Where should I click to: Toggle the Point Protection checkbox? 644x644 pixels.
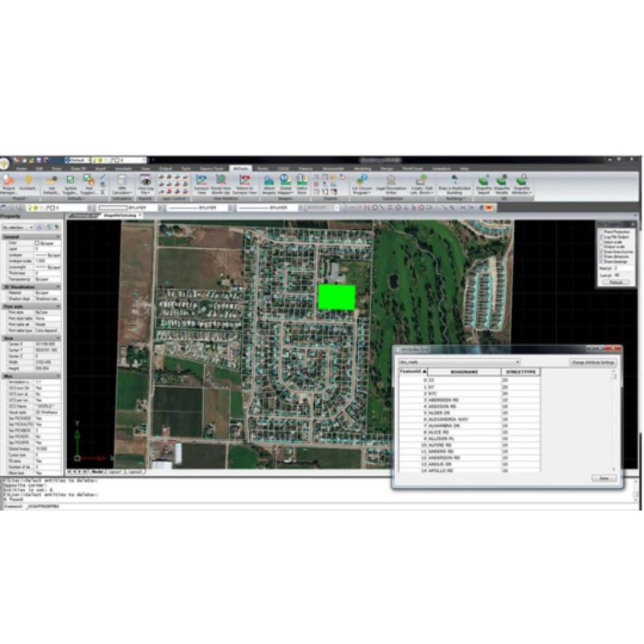pyautogui.click(x=600, y=232)
